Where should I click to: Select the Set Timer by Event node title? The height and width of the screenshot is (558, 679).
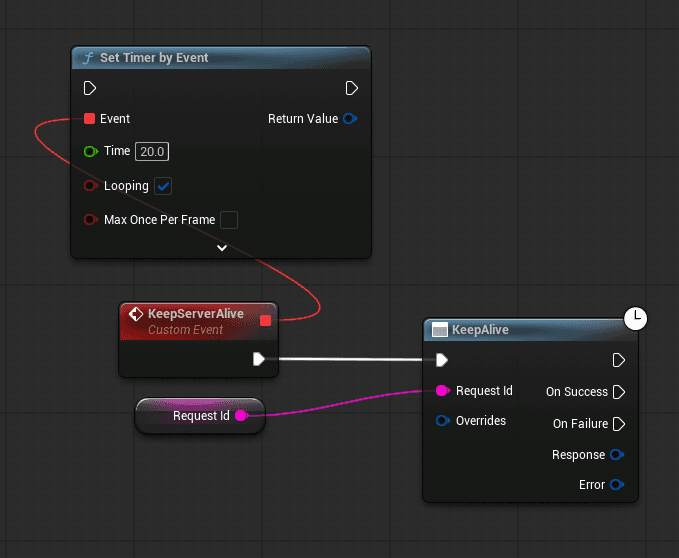(154, 58)
